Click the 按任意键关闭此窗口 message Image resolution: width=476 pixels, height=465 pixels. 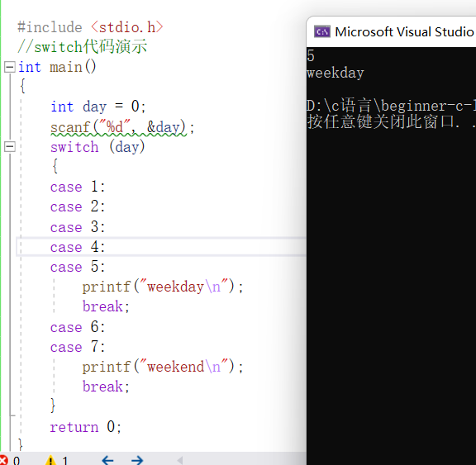point(391,122)
